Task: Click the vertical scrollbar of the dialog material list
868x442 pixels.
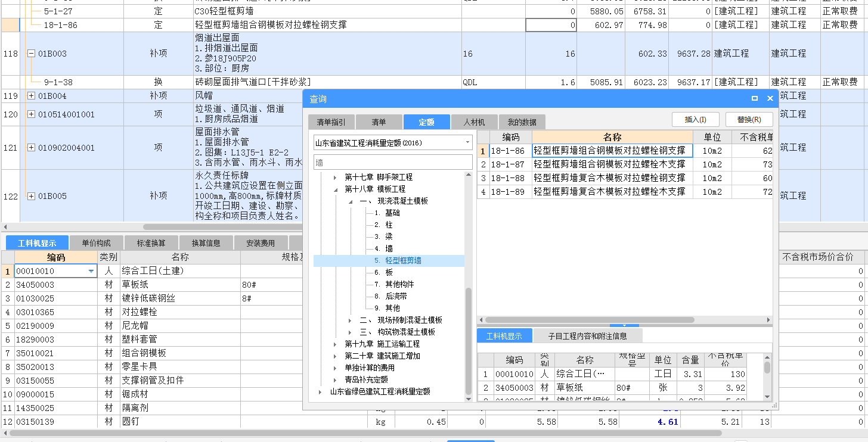Action: tap(767, 368)
